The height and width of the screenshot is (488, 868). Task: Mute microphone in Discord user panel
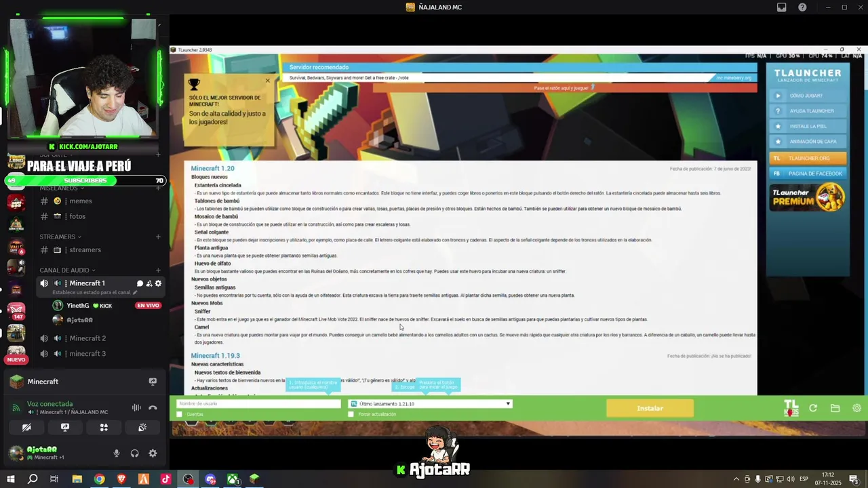click(117, 453)
